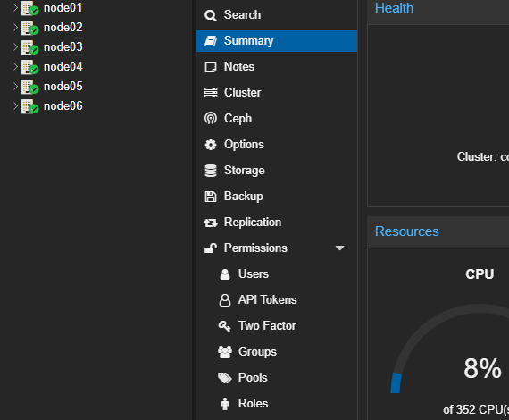Screen dimensions: 509x420
Task: Open the Cluster menu item
Action: click(x=277, y=93)
